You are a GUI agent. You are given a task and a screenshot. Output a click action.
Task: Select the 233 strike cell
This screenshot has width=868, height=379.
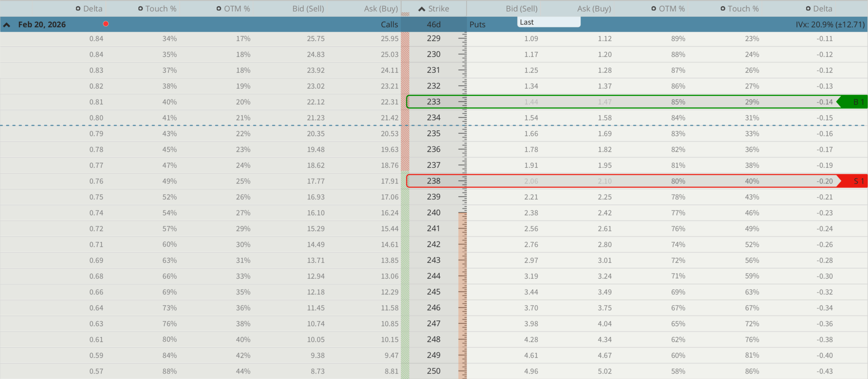434,102
